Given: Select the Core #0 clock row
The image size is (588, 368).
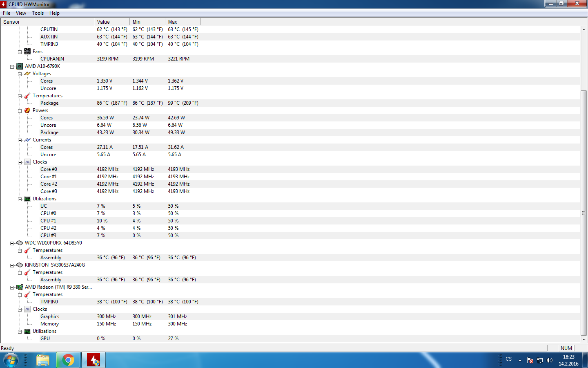Looking at the screenshot, I should (x=290, y=169).
